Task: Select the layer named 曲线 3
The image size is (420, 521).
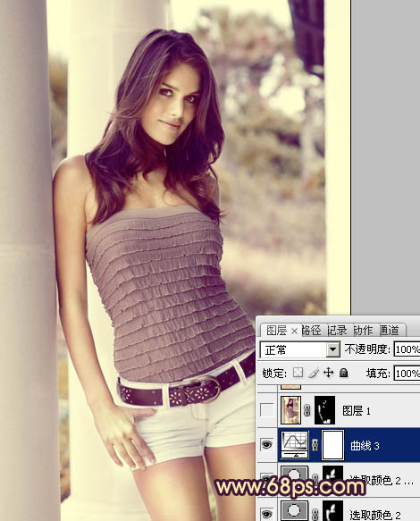Action: 365,446
